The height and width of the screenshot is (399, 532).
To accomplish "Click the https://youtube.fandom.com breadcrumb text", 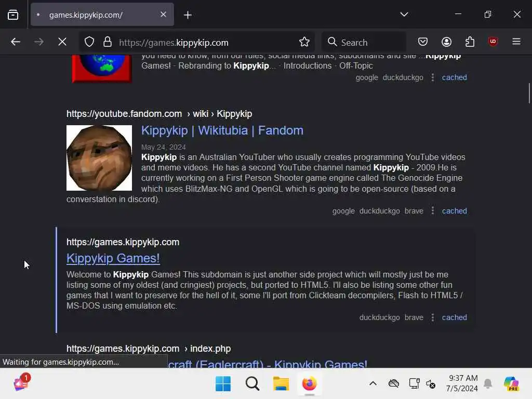I will pos(124,114).
